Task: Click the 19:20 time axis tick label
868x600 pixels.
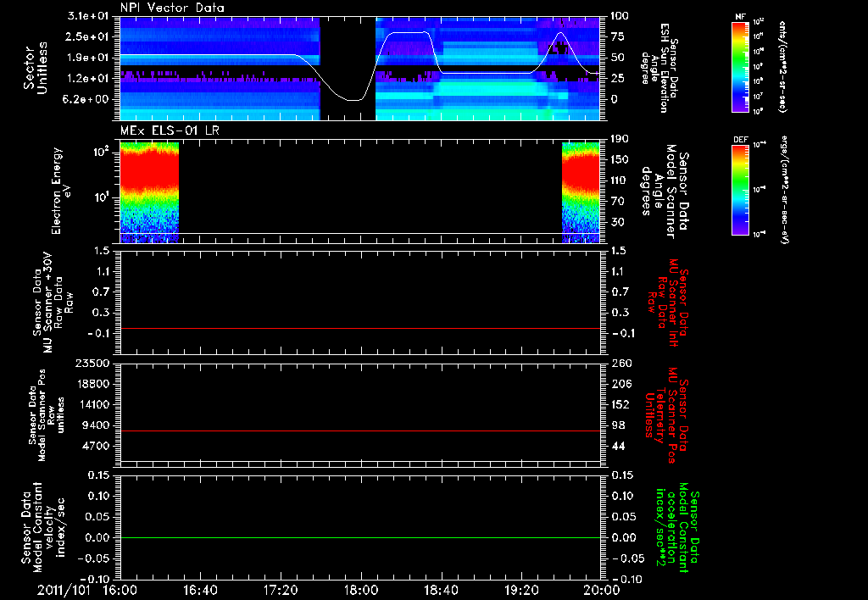Action: click(521, 590)
